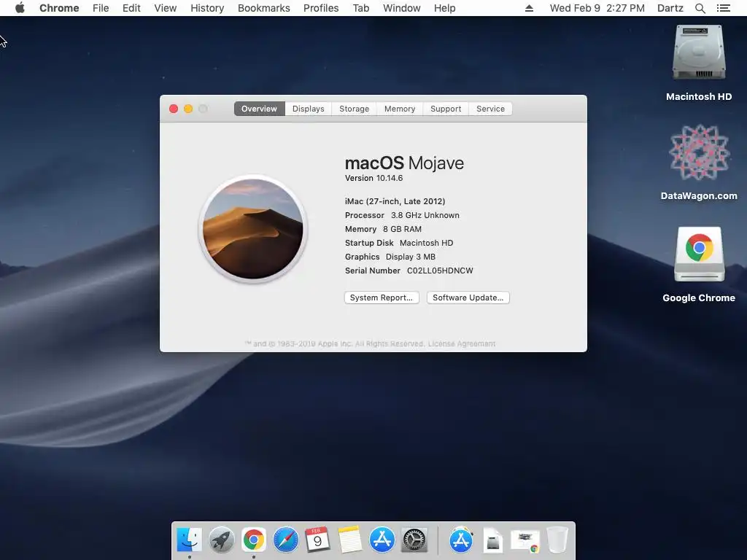Open Notes app in the Dock

350,540
